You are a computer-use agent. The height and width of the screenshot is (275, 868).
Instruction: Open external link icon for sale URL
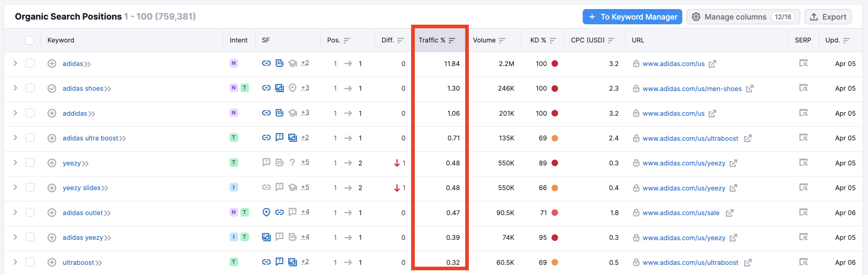(730, 213)
